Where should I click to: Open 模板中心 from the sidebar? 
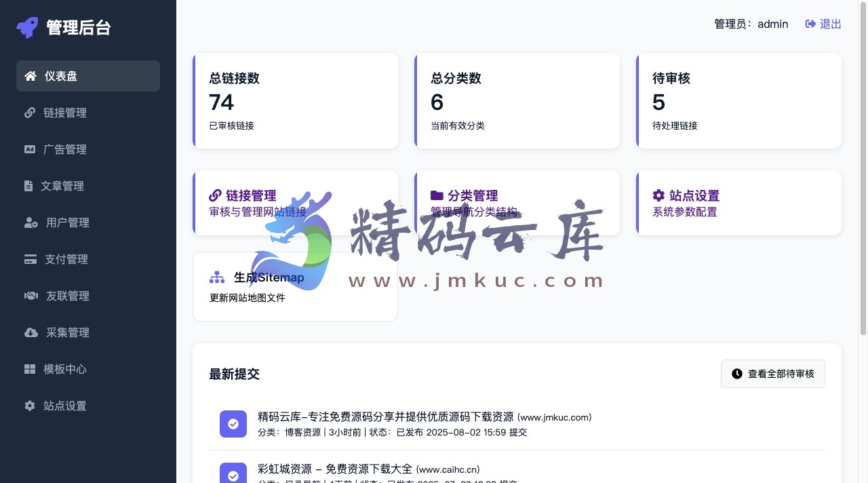coord(88,369)
